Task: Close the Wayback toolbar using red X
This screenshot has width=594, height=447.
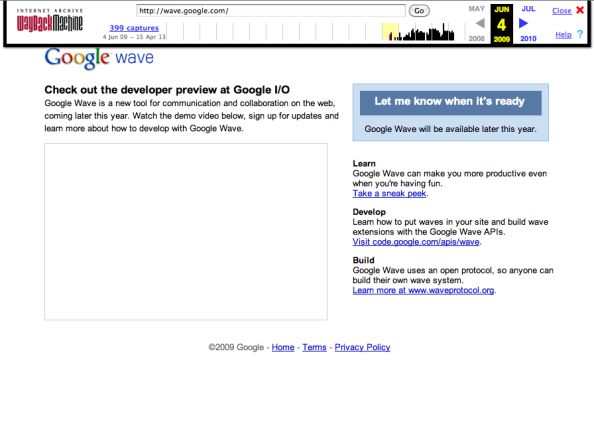Action: (x=580, y=10)
